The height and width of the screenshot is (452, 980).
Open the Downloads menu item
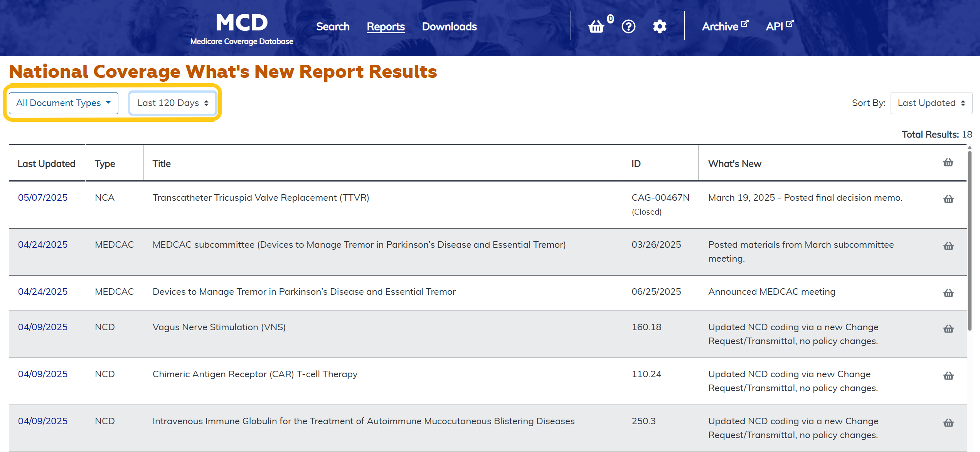pos(449,27)
